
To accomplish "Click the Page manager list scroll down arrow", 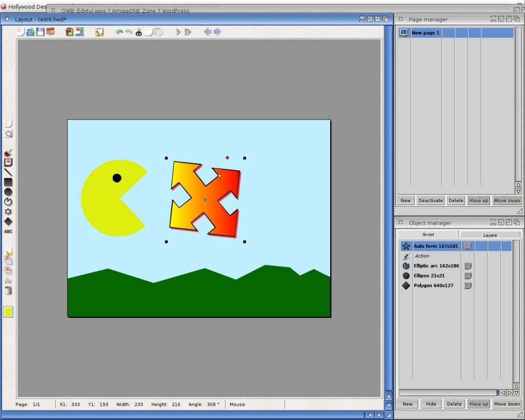I will pyautogui.click(x=518, y=192).
